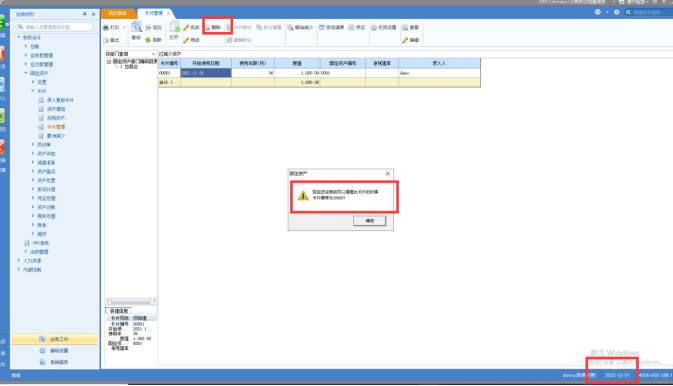
Task: Click the Undo split (撤销拆分) icon
Action: (x=229, y=40)
